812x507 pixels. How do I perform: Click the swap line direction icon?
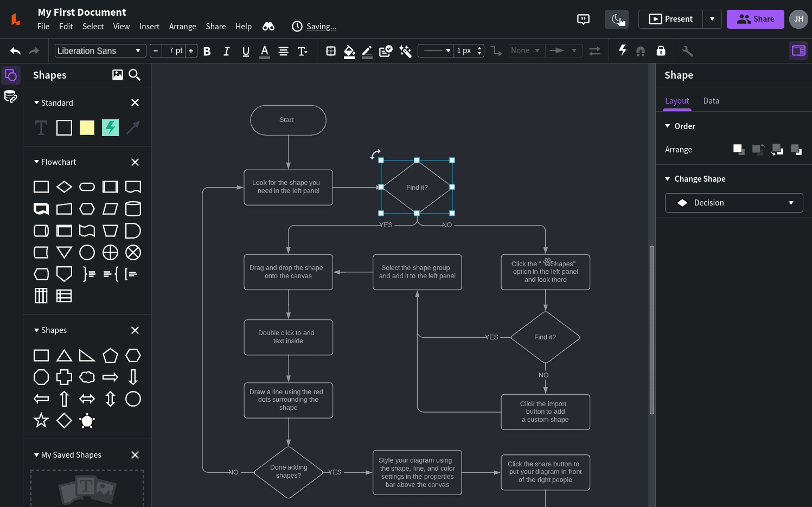[595, 51]
